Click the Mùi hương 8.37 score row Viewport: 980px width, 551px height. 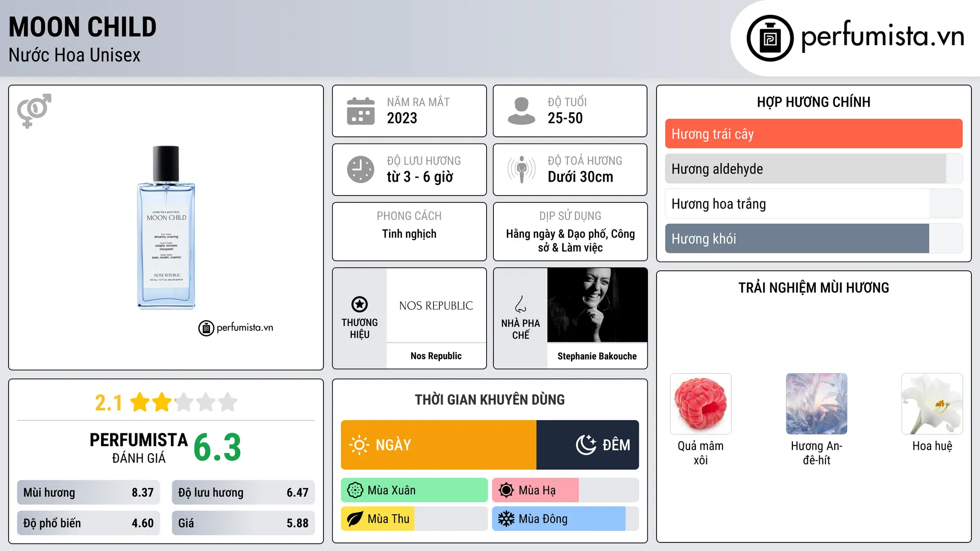[x=89, y=493]
